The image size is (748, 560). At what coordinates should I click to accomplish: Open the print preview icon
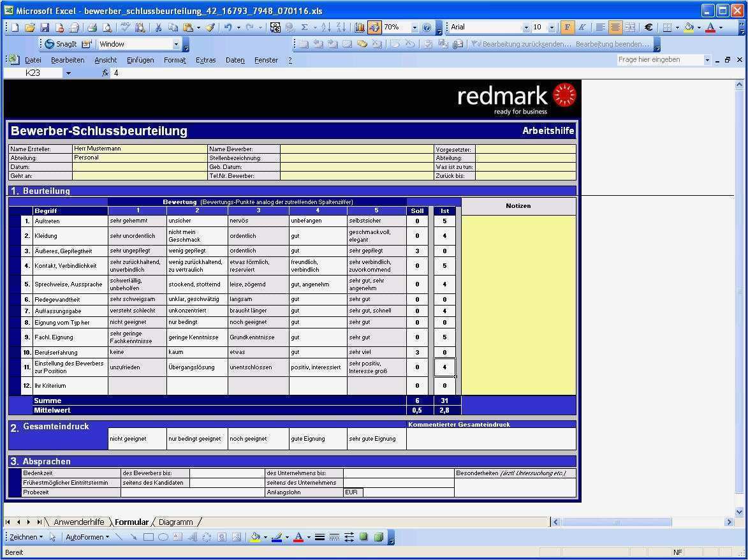tap(106, 27)
